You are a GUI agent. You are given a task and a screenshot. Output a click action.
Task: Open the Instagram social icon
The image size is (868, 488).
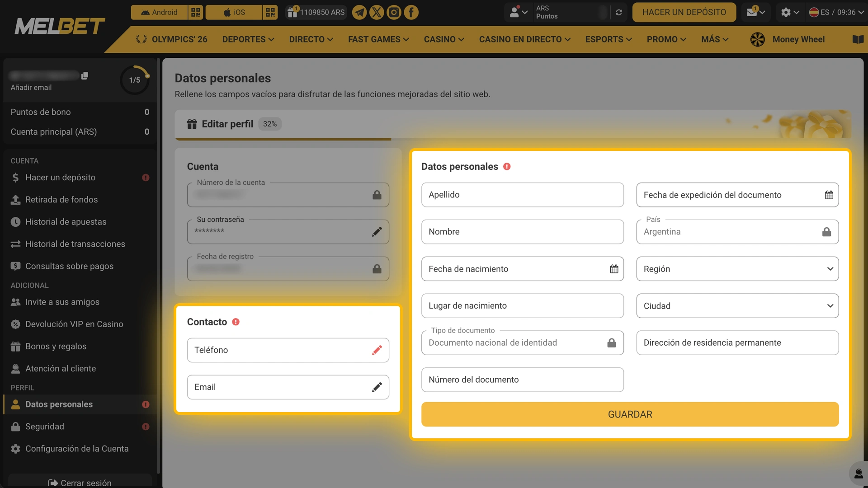(x=394, y=12)
